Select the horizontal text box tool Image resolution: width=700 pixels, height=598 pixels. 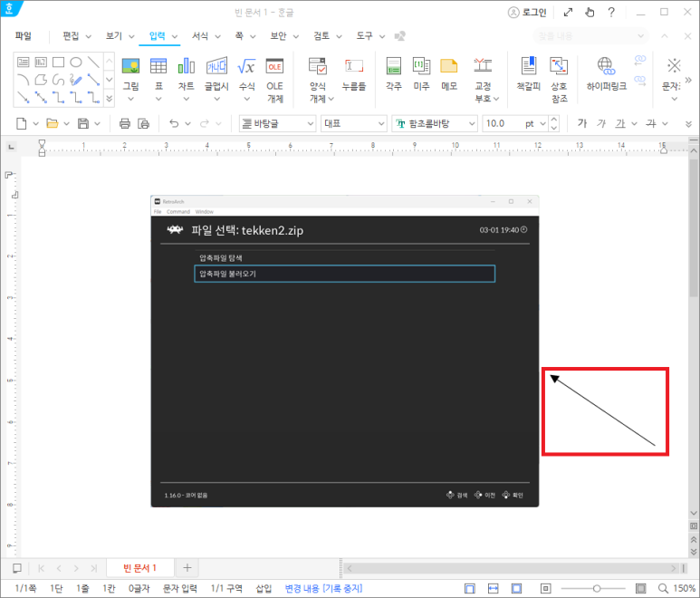[24, 63]
